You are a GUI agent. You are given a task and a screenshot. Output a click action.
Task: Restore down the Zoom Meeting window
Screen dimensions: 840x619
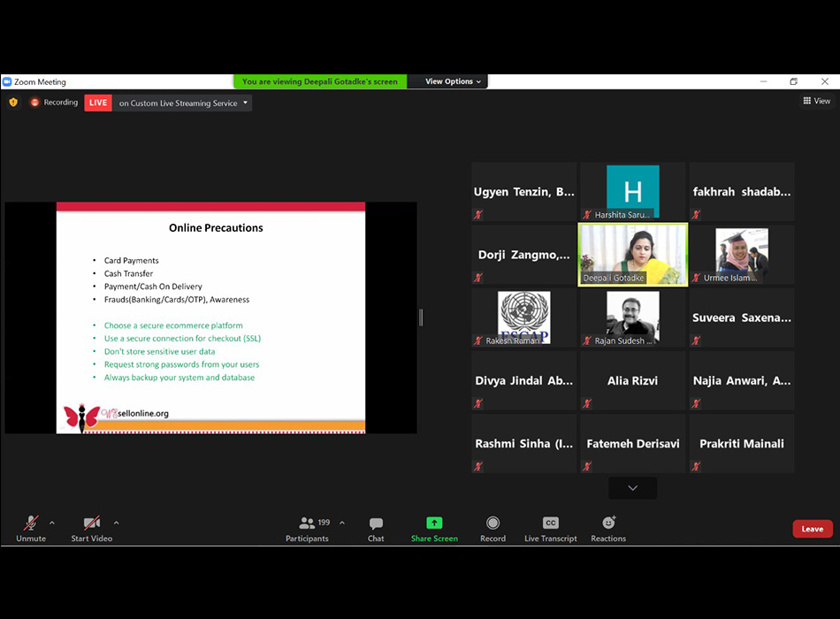pos(794,81)
